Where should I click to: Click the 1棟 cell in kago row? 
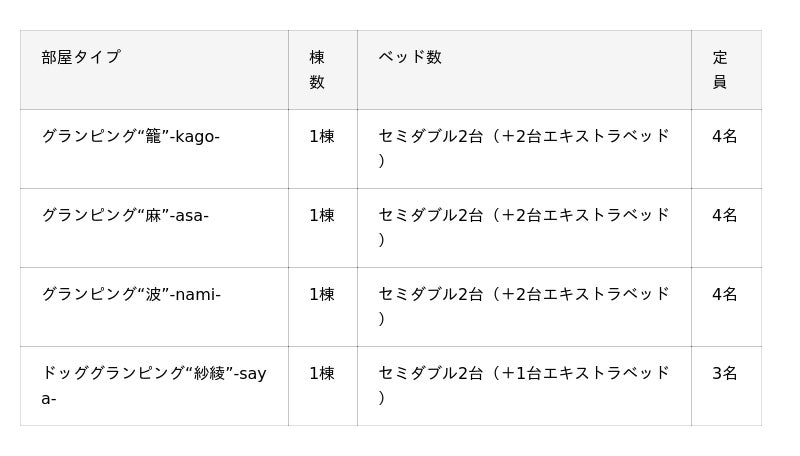point(322,136)
